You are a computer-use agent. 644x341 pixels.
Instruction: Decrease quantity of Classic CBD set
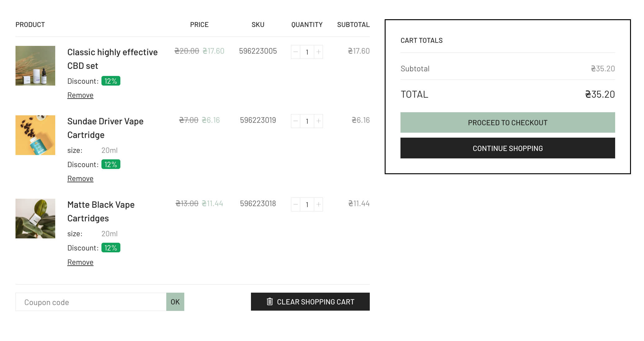(x=296, y=52)
